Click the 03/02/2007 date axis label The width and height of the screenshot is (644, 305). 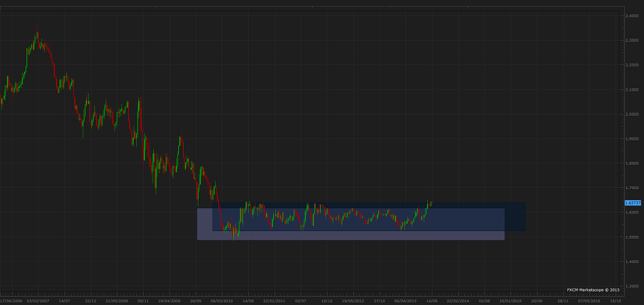point(37,299)
